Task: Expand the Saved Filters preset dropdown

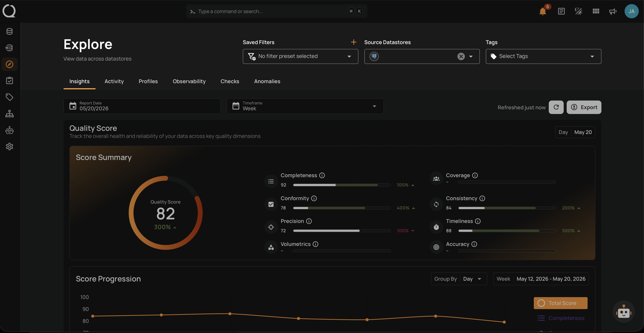Action: (x=300, y=56)
